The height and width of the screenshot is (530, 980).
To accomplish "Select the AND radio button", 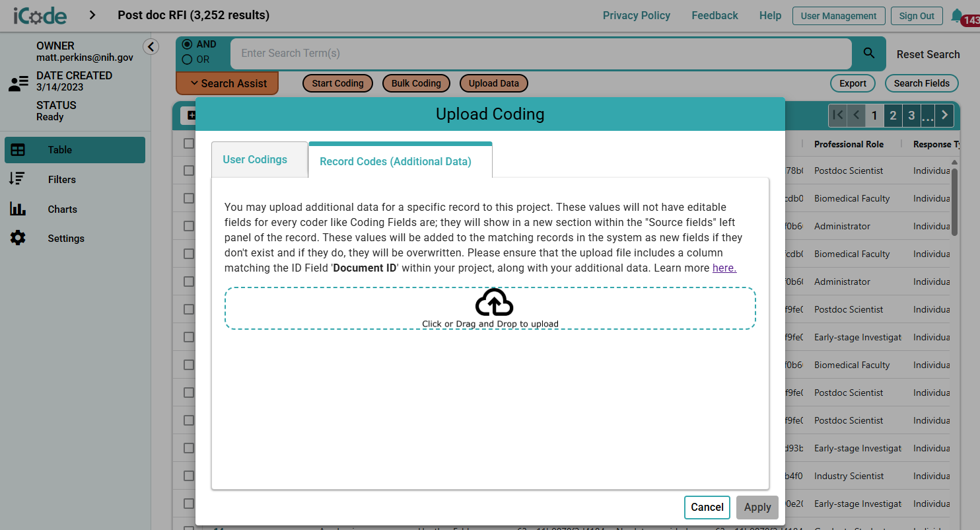I will pos(187,44).
